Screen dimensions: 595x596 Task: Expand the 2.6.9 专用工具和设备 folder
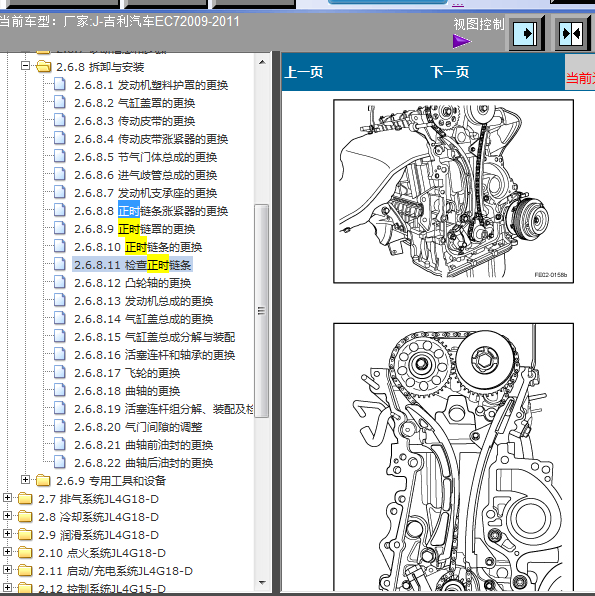click(25, 480)
